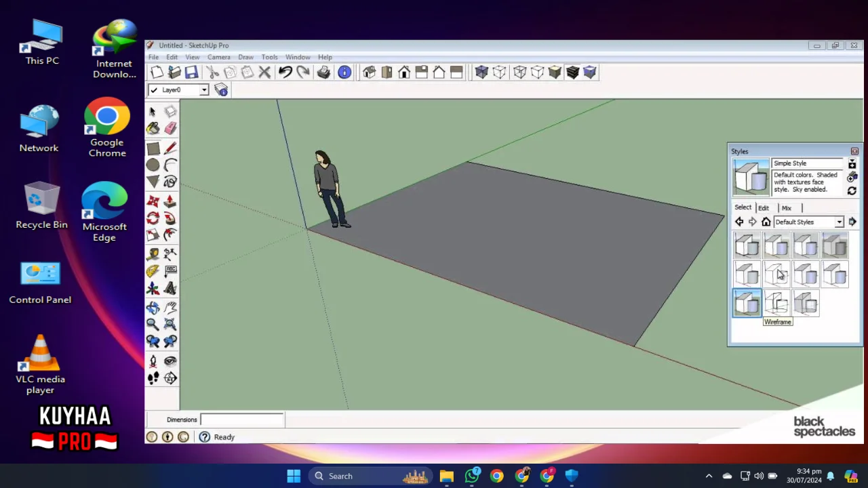Viewport: 868px width, 488px height.
Task: Click Styles browser back arrow
Action: point(739,222)
